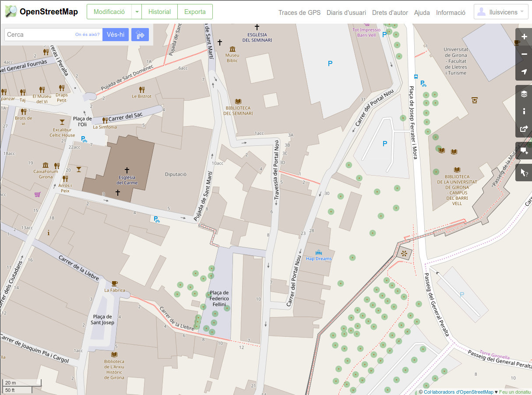Image resolution: width=532 pixels, height=395 pixels.
Task: Click the OpenStreetMap logo magnifier icon
Action: click(11, 11)
